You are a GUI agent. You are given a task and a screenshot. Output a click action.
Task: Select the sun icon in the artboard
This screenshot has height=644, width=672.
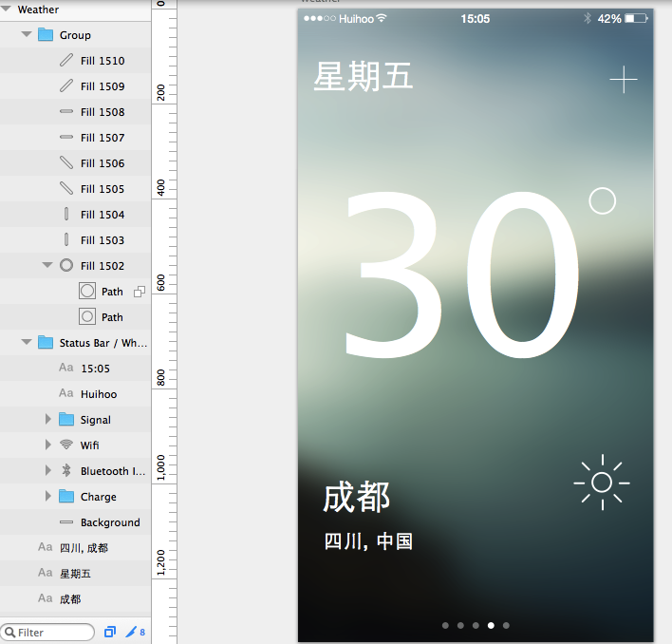coord(602,483)
